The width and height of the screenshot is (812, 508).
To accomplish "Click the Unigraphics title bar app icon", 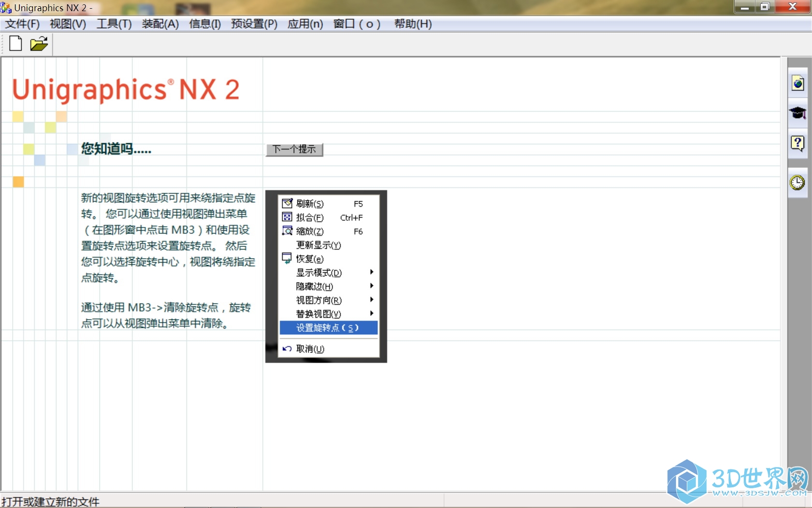I will [x=6, y=8].
